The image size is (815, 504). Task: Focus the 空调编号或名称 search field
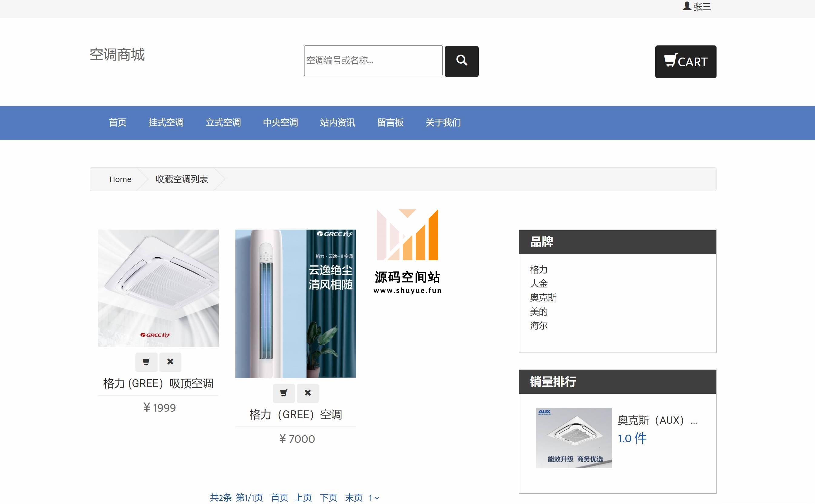[x=373, y=61]
